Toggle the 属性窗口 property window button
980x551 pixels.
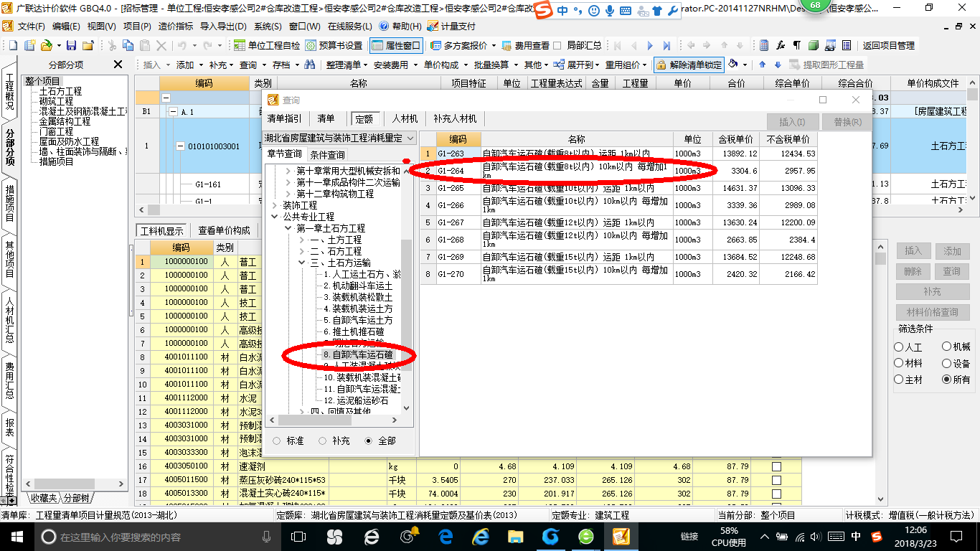[396, 45]
